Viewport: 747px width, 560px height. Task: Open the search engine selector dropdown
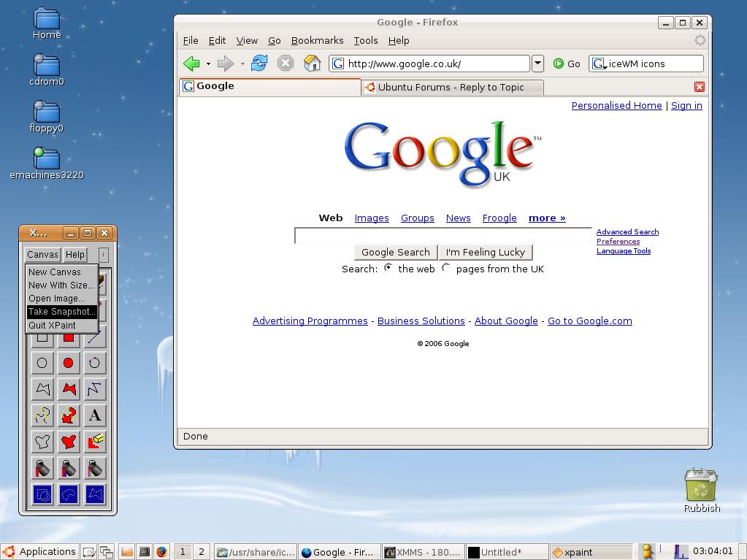[599, 64]
